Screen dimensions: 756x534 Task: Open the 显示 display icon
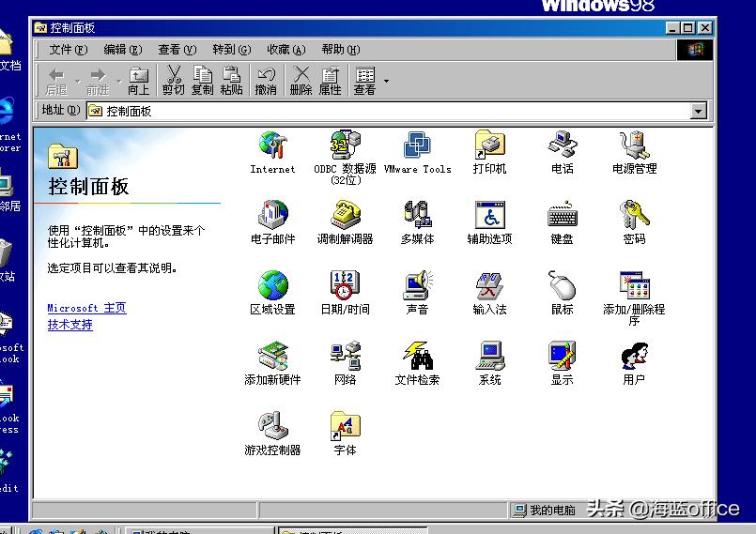pos(563,363)
